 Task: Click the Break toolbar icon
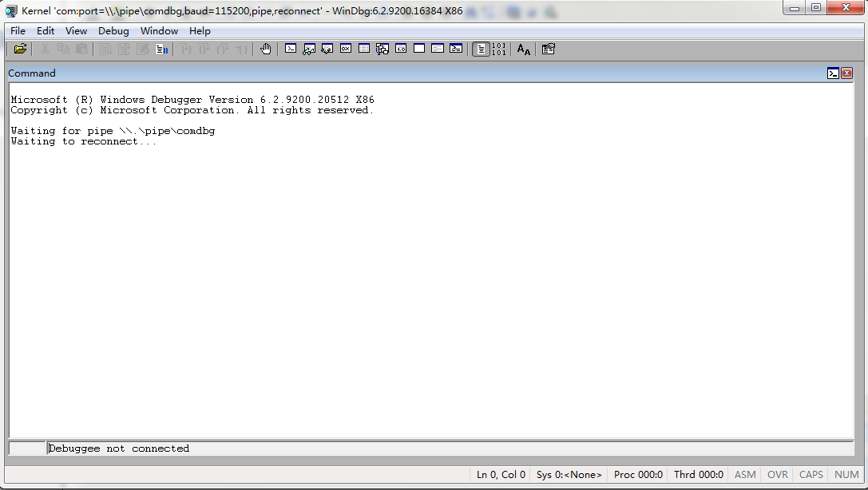tap(161, 49)
